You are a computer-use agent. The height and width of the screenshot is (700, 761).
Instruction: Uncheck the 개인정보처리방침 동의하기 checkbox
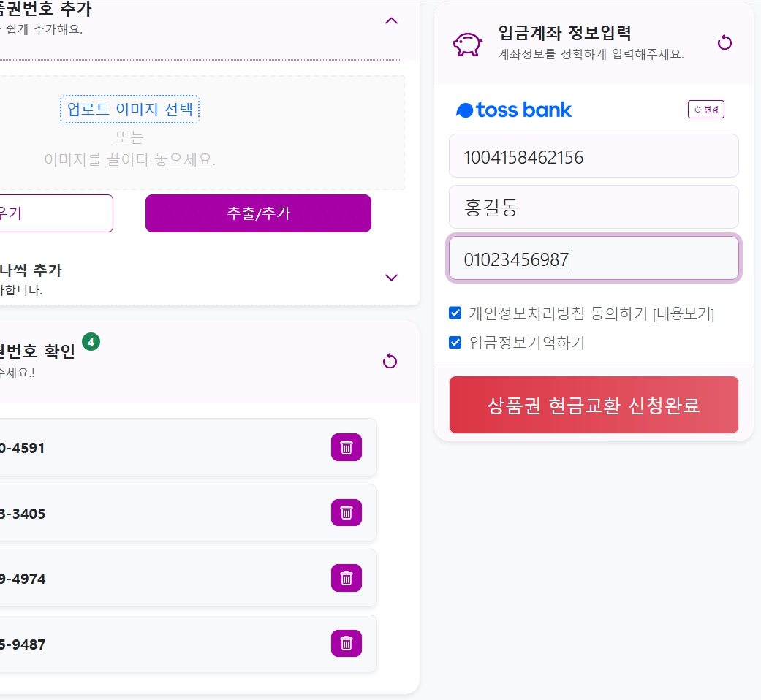(455, 313)
